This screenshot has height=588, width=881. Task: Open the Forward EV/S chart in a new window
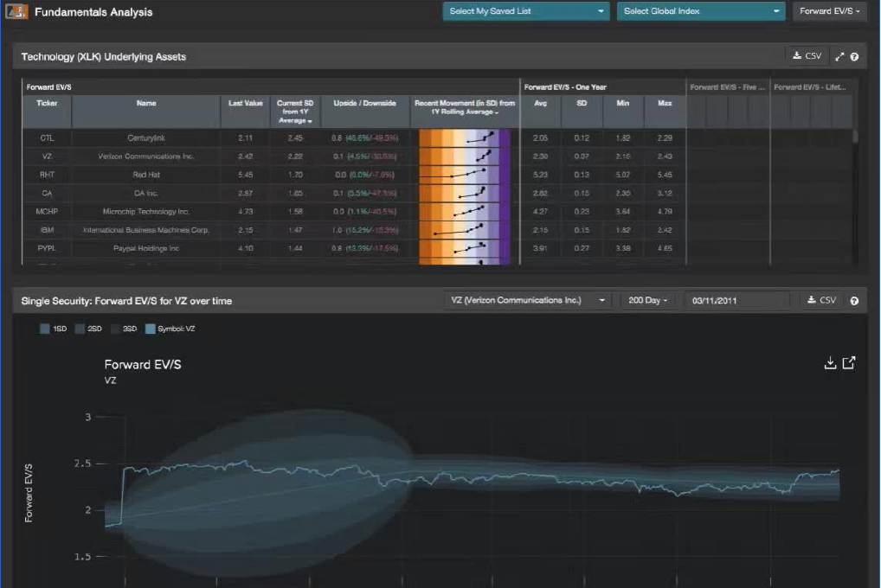(849, 363)
